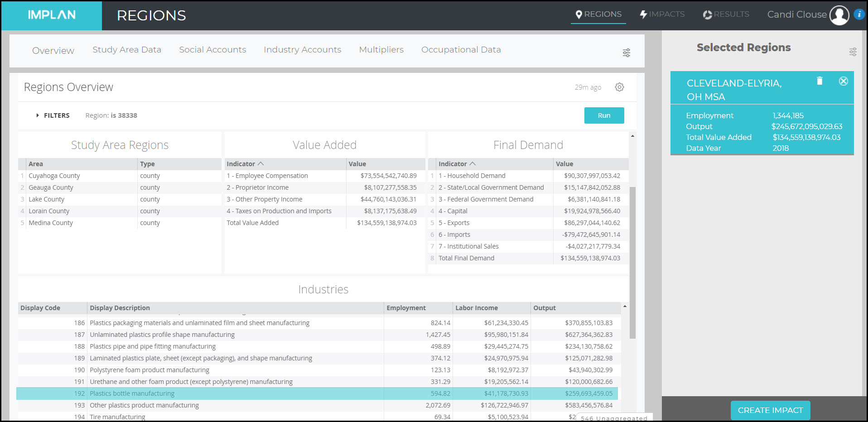Sort Industries by Display Code
868x422 pixels.
coord(53,308)
